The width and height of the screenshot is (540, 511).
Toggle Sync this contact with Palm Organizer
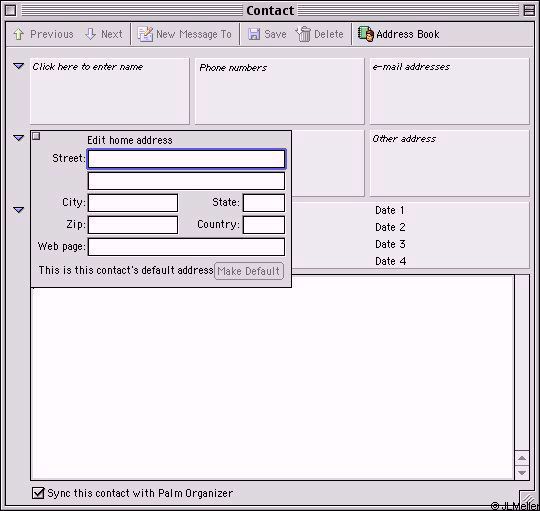click(x=38, y=493)
